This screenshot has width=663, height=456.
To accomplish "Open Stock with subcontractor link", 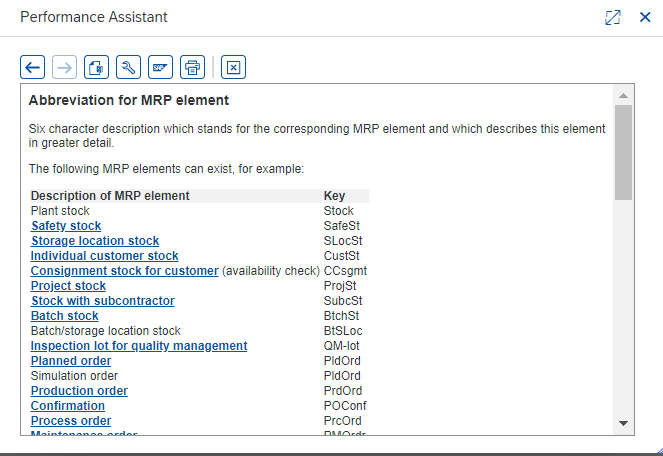I will coord(103,301).
